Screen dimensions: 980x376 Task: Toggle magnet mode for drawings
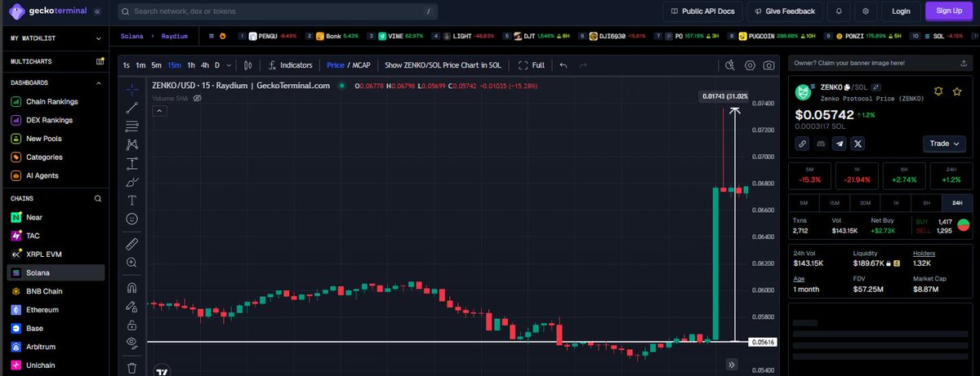click(131, 287)
